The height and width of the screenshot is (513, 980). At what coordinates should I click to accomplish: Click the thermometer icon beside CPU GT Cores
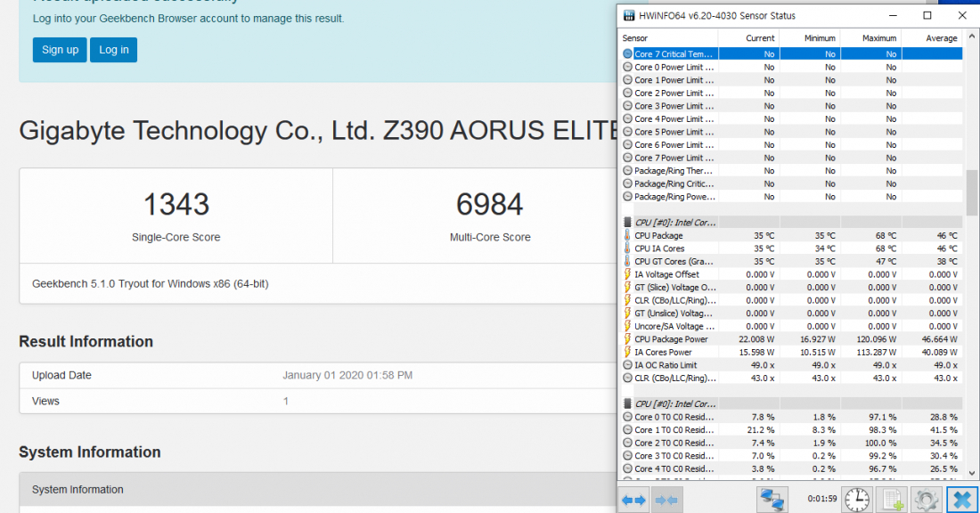pyautogui.click(x=627, y=261)
